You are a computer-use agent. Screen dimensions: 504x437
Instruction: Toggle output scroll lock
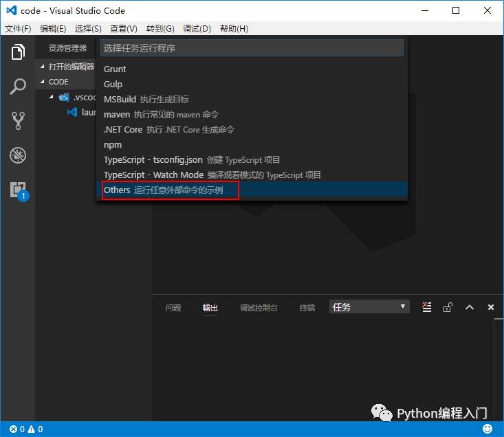pos(448,307)
